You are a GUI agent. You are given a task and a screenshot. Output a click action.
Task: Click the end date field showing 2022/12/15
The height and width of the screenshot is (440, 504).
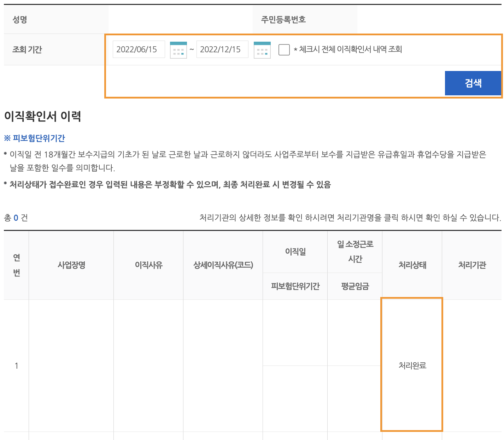pyautogui.click(x=222, y=49)
